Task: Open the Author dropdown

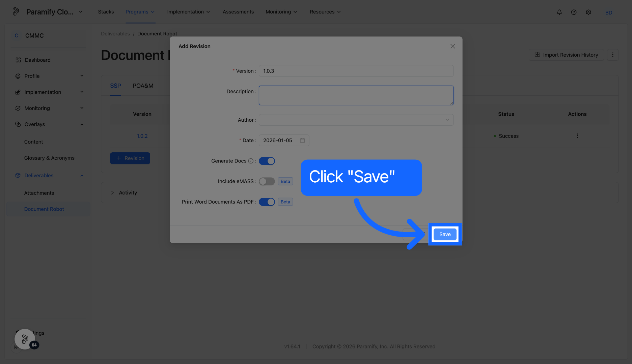Action: point(356,120)
